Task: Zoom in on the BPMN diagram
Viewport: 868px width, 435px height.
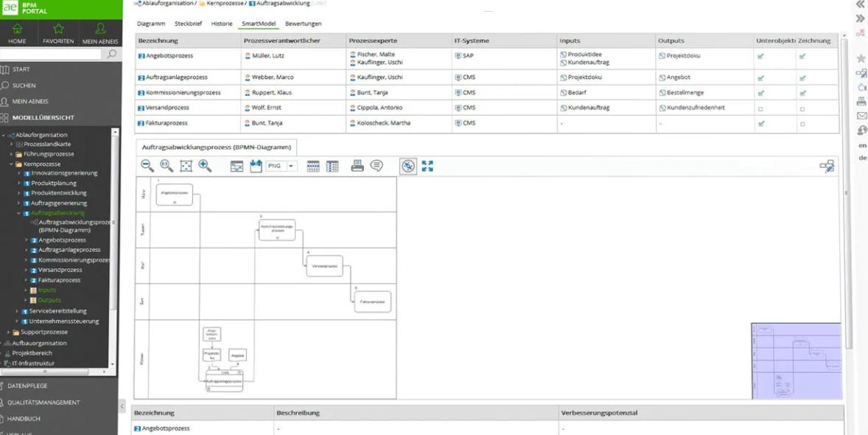Action: coord(206,165)
